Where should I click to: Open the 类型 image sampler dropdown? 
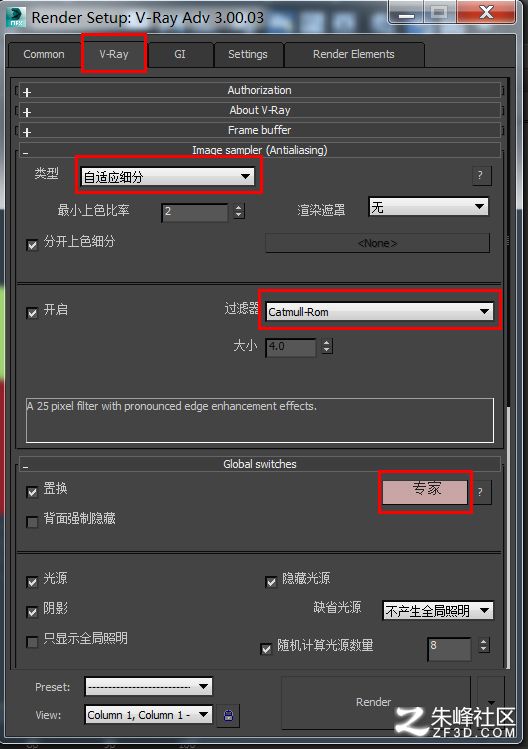tap(168, 176)
